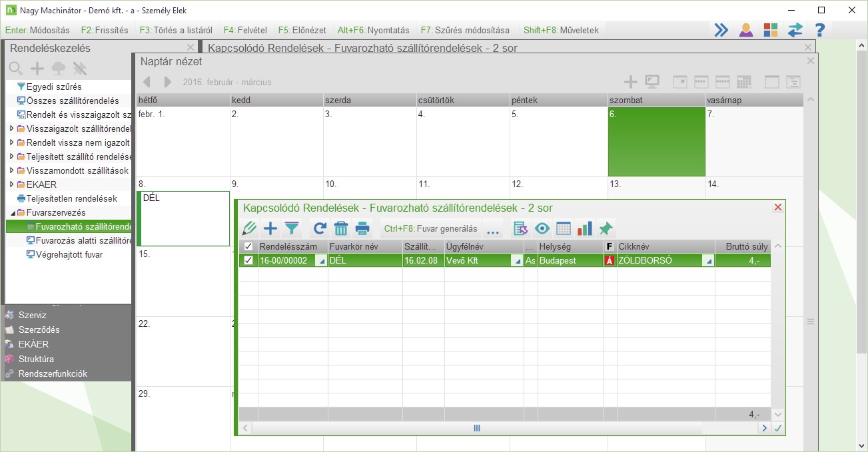Click Alt+F6: Nyomtatás command
Screen dimensions: 868x452
[x=374, y=30]
